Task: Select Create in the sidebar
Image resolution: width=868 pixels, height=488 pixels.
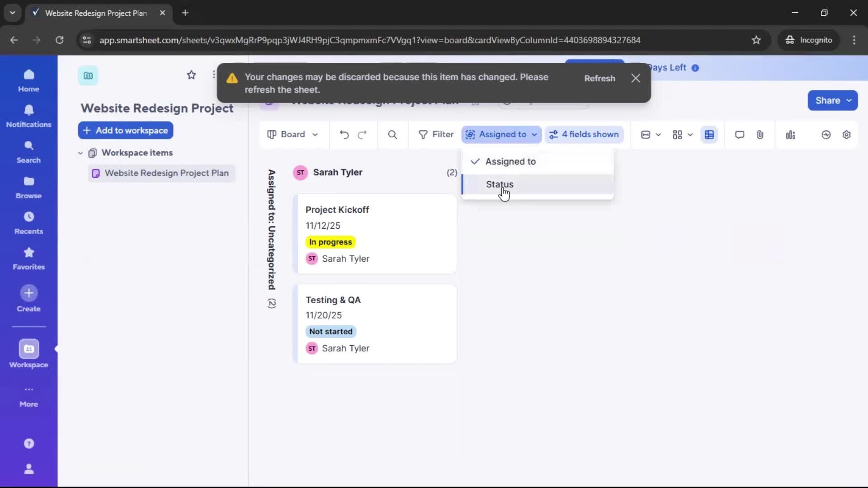Action: point(28,298)
